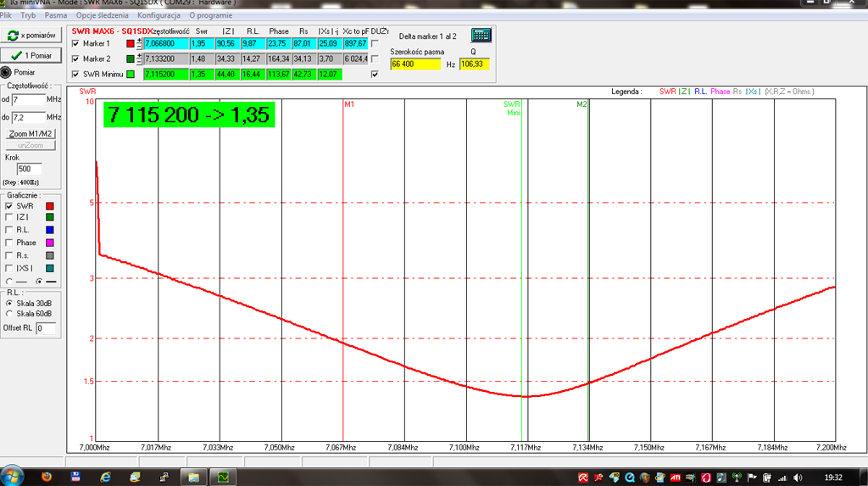This screenshot has width=868, height=486.
Task: Click the round Pomiar record indicator
Action: 6,73
